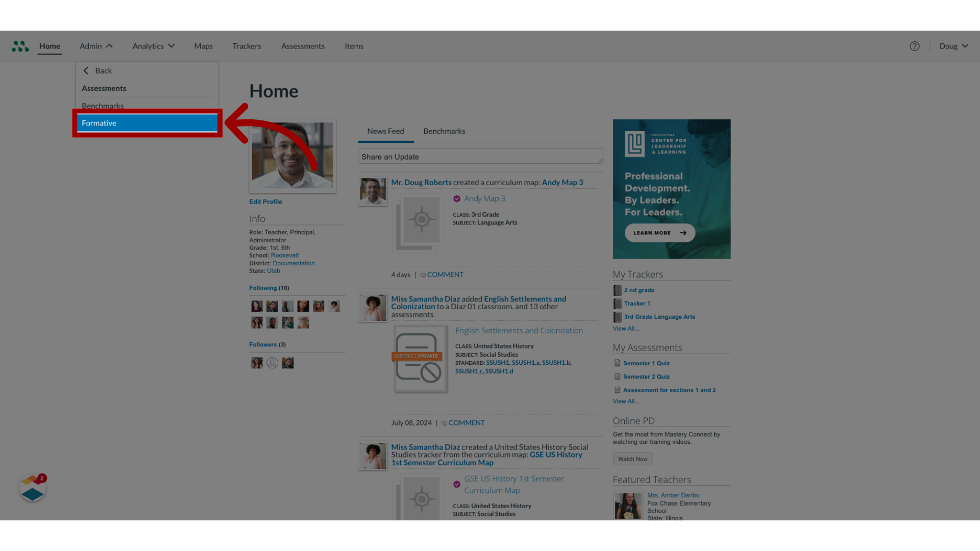
Task: Expand the Admin dropdown menu
Action: [x=95, y=46]
